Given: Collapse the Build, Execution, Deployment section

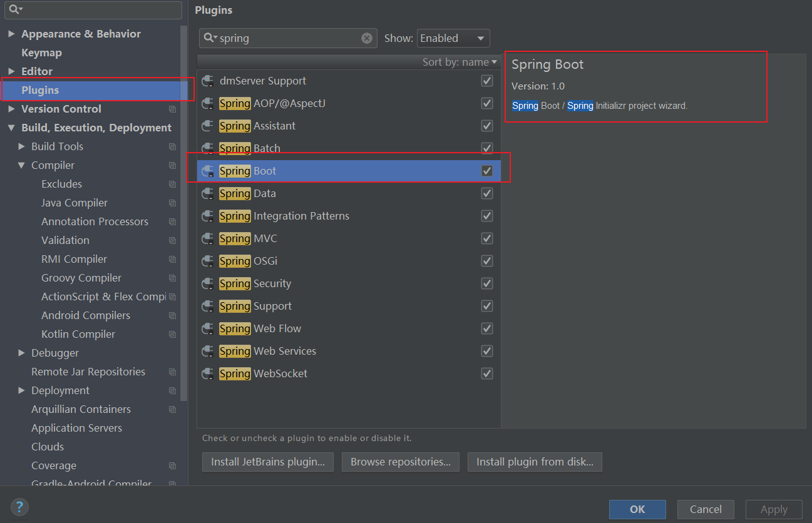Looking at the screenshot, I should click(x=11, y=128).
